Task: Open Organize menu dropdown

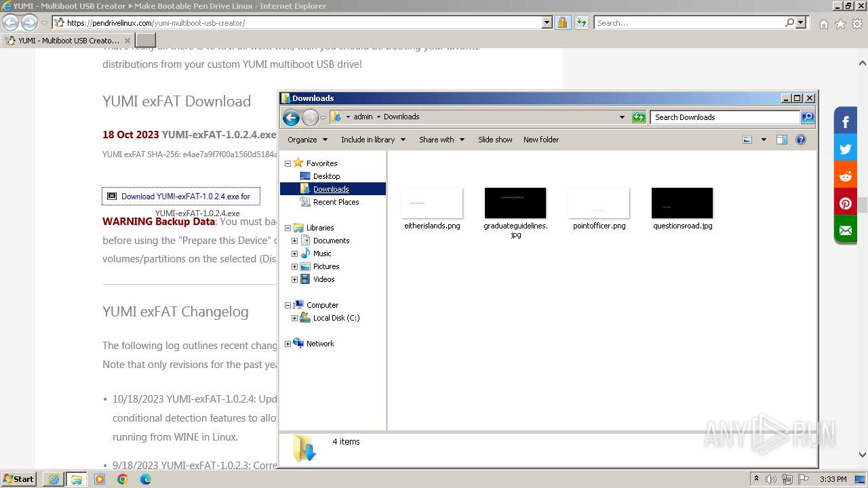Action: click(x=307, y=140)
